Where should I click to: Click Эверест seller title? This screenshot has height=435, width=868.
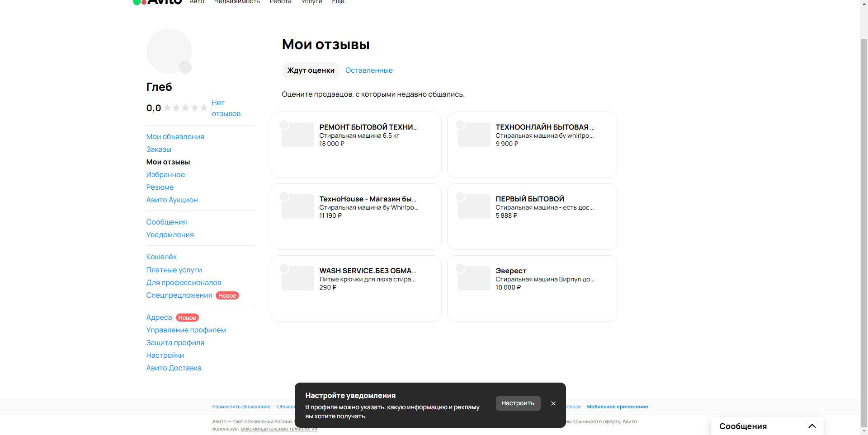click(x=511, y=271)
